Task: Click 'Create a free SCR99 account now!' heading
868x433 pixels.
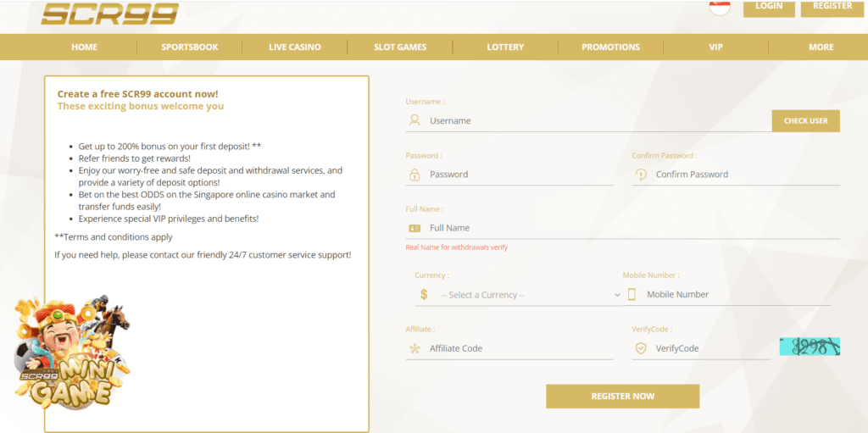Action: [138, 94]
